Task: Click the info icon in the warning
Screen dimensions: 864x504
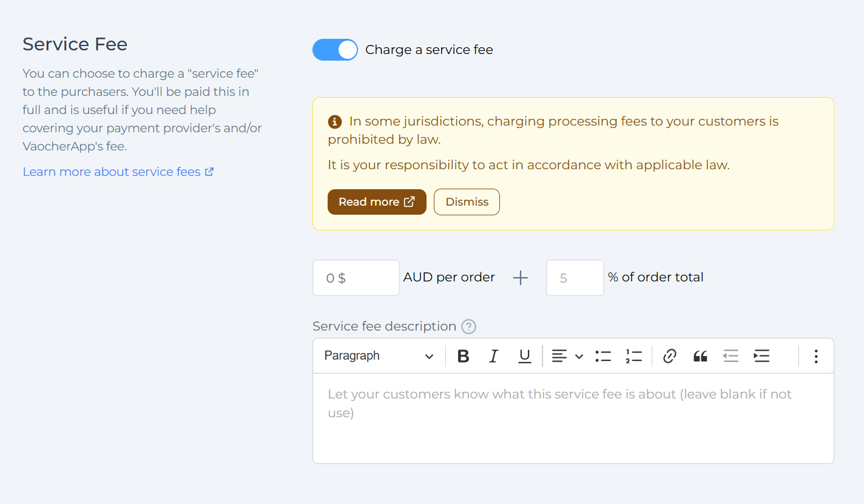Action: coord(335,122)
